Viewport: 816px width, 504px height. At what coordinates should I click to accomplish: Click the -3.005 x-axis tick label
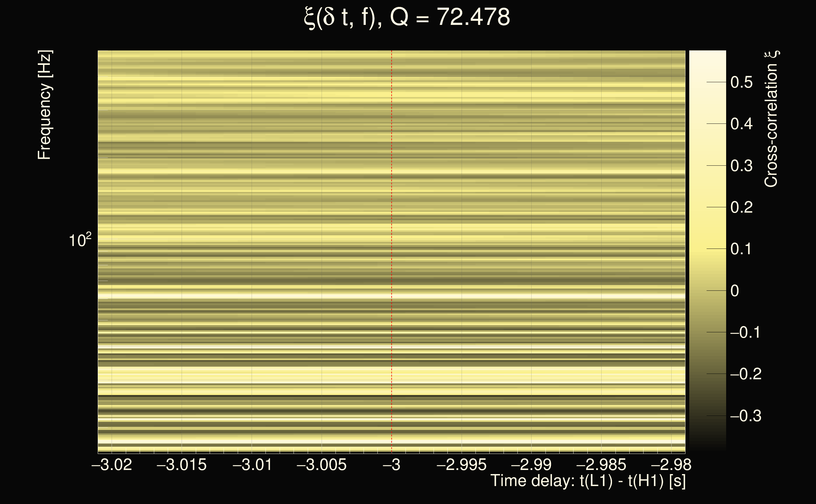[x=322, y=465]
